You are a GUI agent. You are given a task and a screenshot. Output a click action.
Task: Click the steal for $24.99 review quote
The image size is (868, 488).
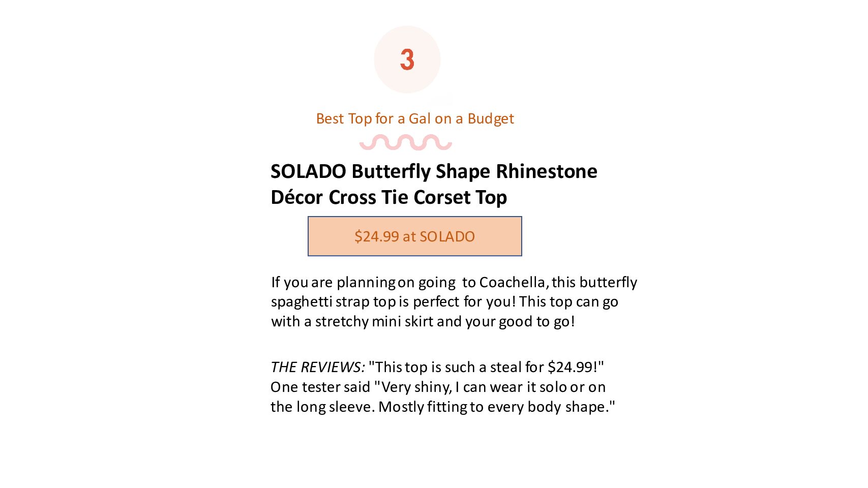tap(486, 367)
